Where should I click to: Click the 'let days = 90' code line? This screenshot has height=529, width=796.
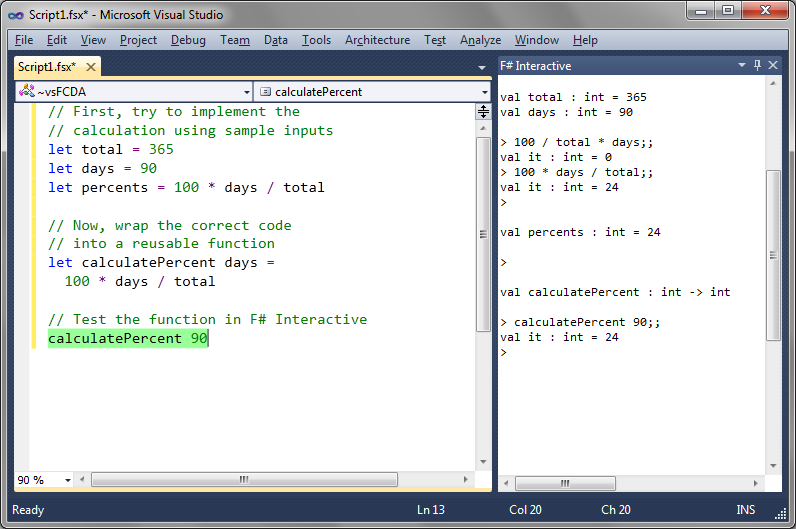point(103,169)
